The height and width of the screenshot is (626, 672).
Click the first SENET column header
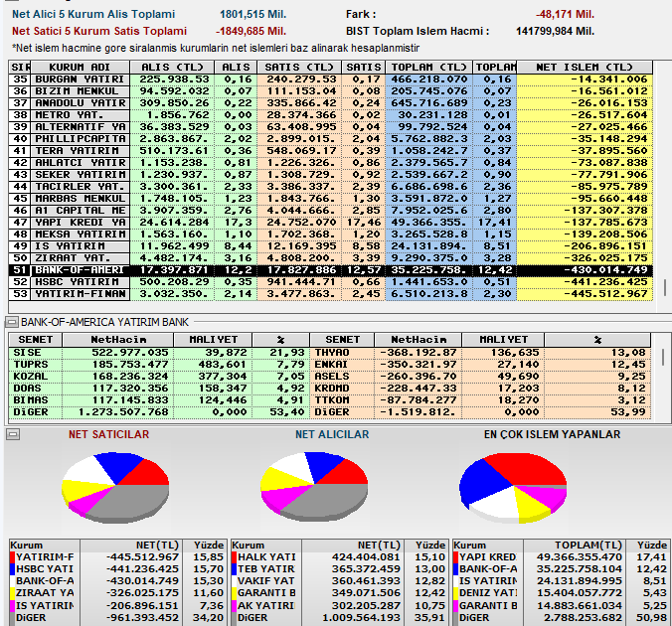pyautogui.click(x=36, y=340)
